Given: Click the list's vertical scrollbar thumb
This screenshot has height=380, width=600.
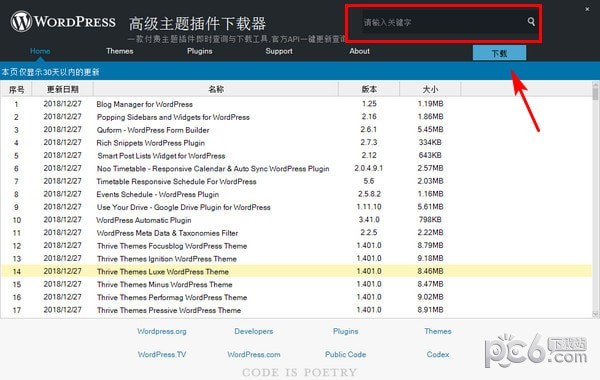Looking at the screenshot, I should click(595, 93).
